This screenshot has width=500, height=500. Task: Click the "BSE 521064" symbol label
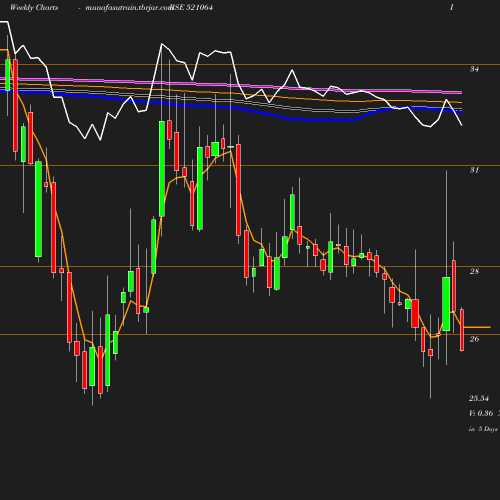192,7
